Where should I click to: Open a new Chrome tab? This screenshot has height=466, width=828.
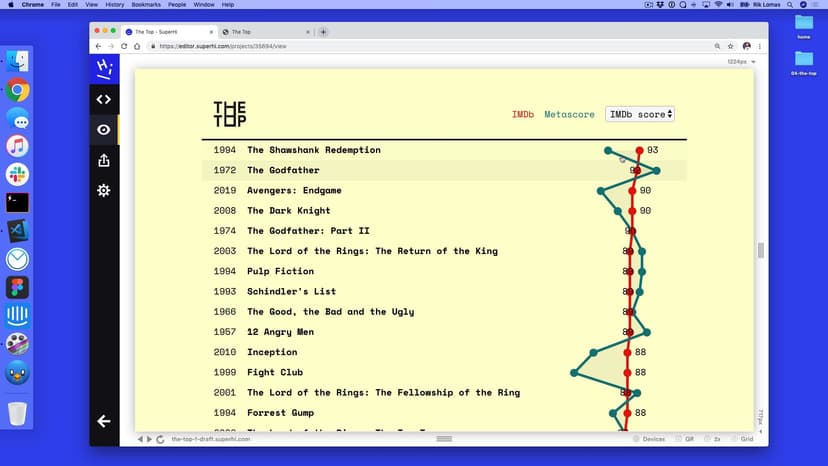coord(323,31)
